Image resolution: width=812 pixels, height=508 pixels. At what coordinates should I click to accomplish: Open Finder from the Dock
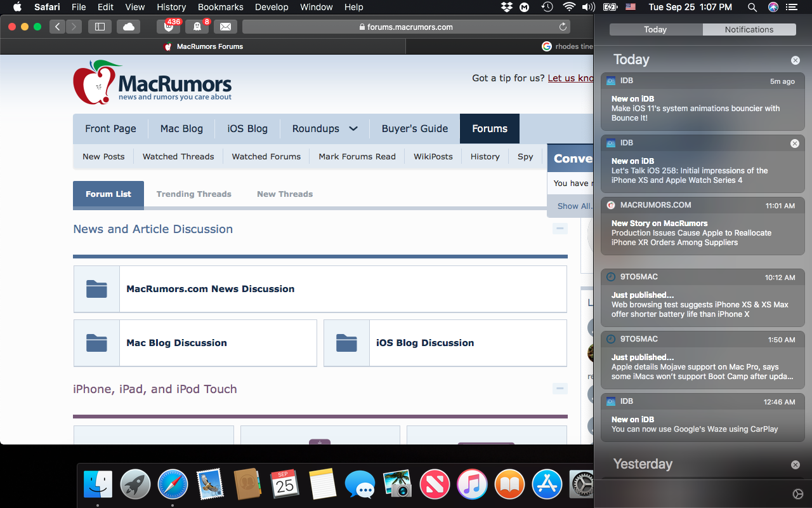click(98, 486)
